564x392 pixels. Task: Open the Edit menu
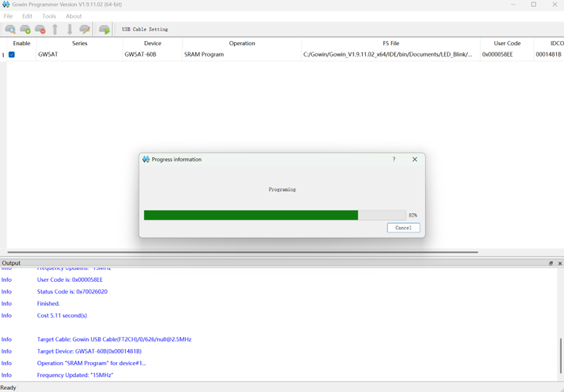pos(27,16)
